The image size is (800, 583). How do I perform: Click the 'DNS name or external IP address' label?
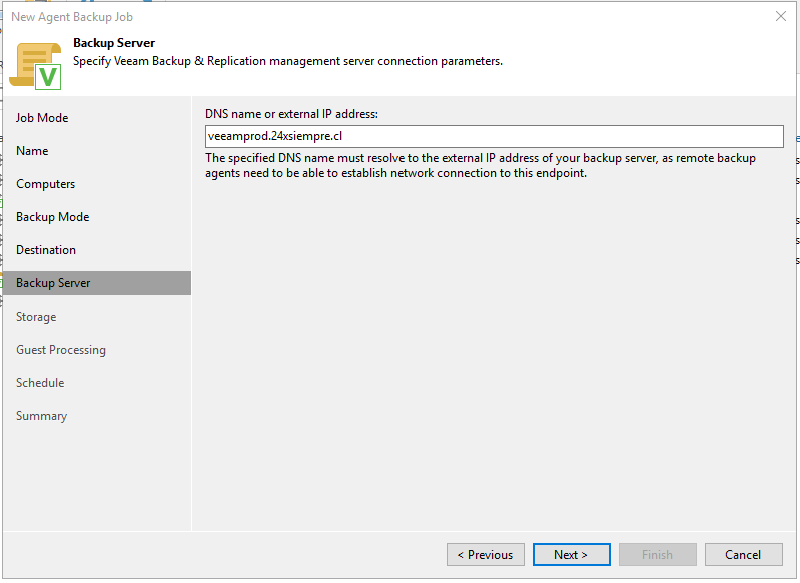pyautogui.click(x=291, y=114)
